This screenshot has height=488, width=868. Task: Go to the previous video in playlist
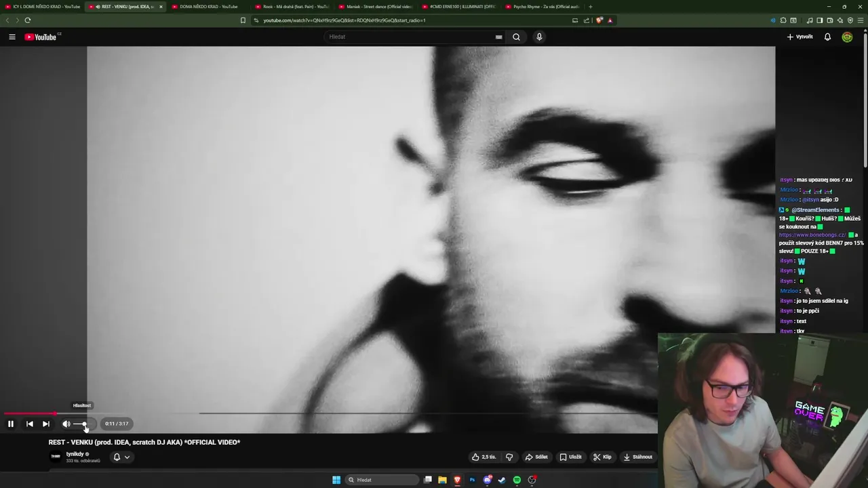(x=30, y=424)
